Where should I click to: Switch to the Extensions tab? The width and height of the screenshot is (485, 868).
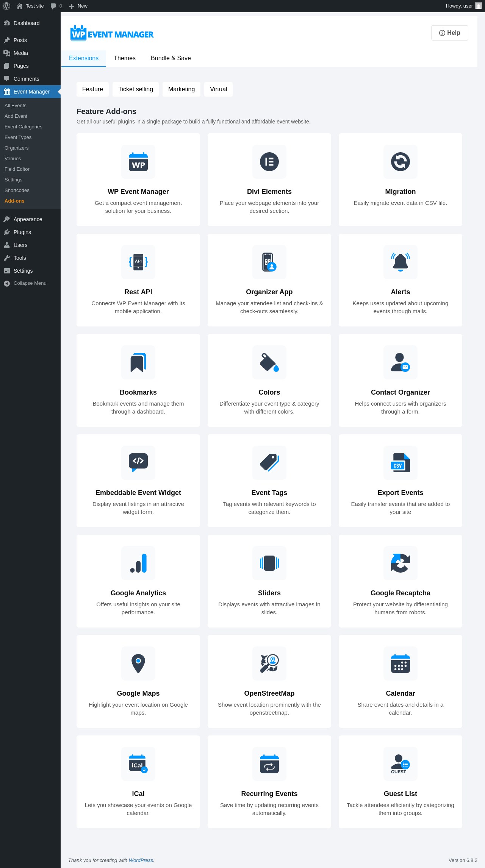pos(84,58)
